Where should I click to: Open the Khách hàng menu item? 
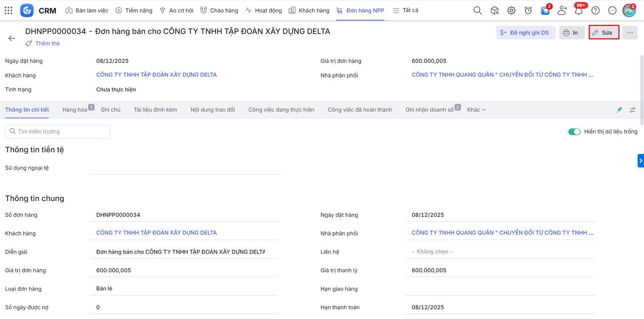[x=309, y=10]
